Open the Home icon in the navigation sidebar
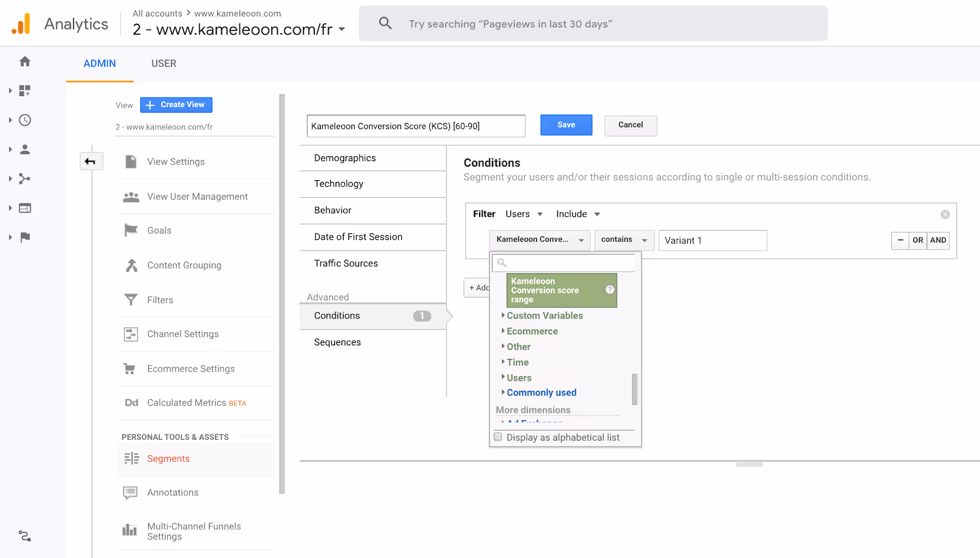980x558 pixels. coord(24,61)
